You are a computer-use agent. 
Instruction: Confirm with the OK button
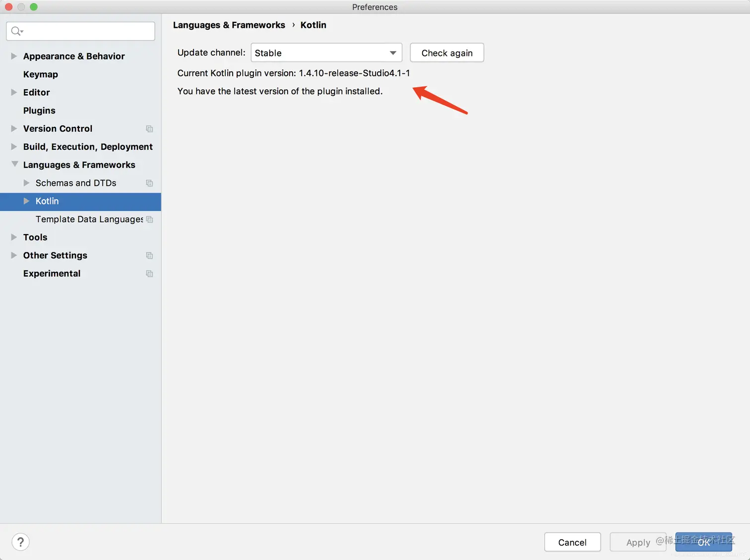704,542
